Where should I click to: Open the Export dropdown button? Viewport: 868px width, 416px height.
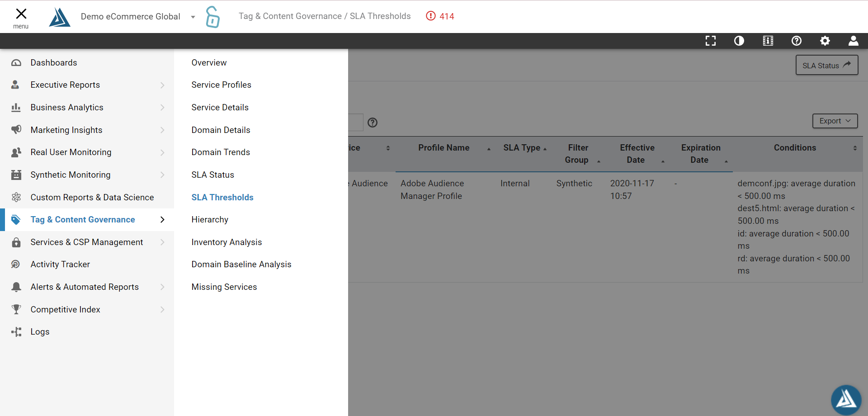[x=835, y=121]
